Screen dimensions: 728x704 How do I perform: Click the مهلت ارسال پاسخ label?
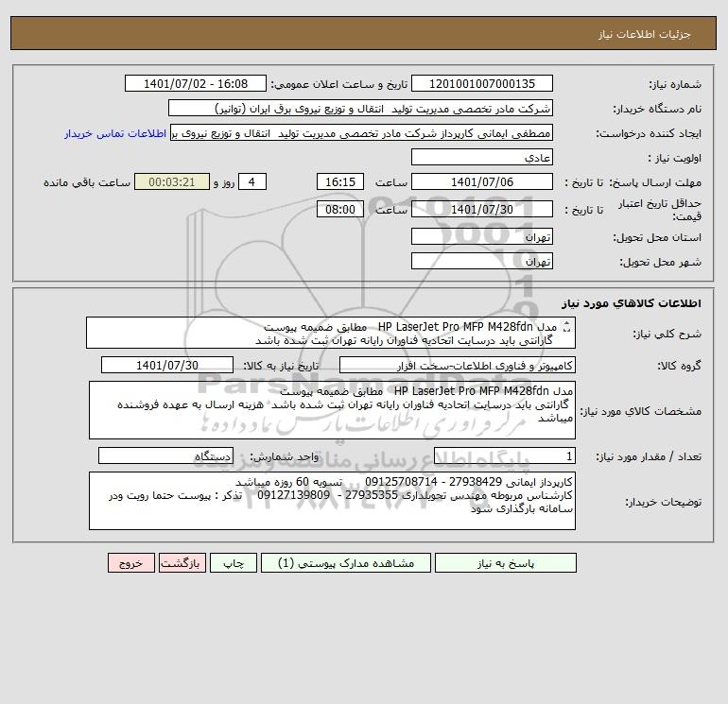[x=654, y=182]
